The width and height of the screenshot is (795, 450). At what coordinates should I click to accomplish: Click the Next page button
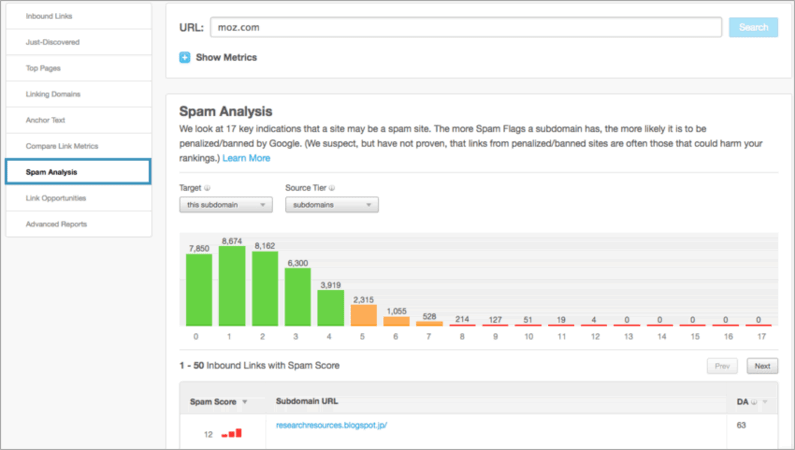click(762, 366)
